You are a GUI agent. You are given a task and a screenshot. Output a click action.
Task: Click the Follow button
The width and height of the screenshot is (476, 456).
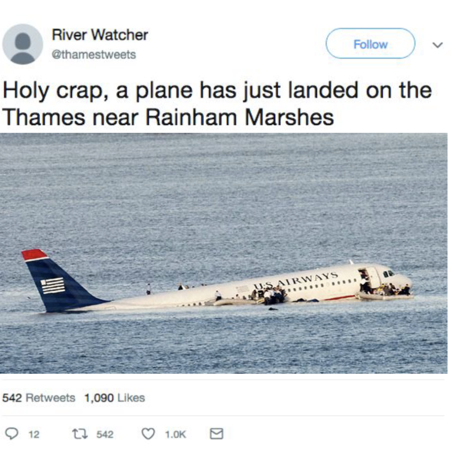click(370, 44)
